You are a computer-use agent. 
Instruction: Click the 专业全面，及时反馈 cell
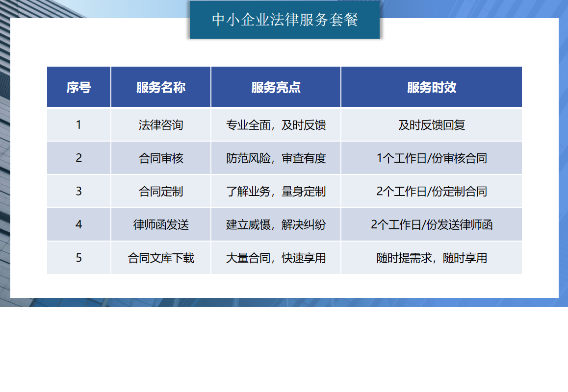[276, 125]
